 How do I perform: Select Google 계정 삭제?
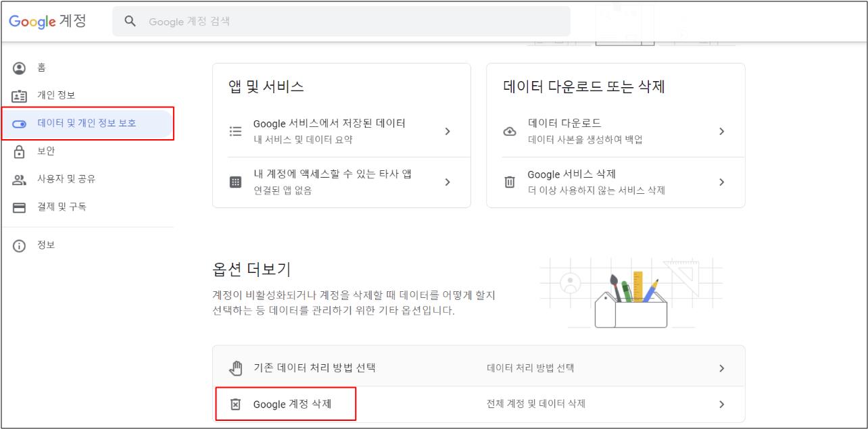(479, 404)
